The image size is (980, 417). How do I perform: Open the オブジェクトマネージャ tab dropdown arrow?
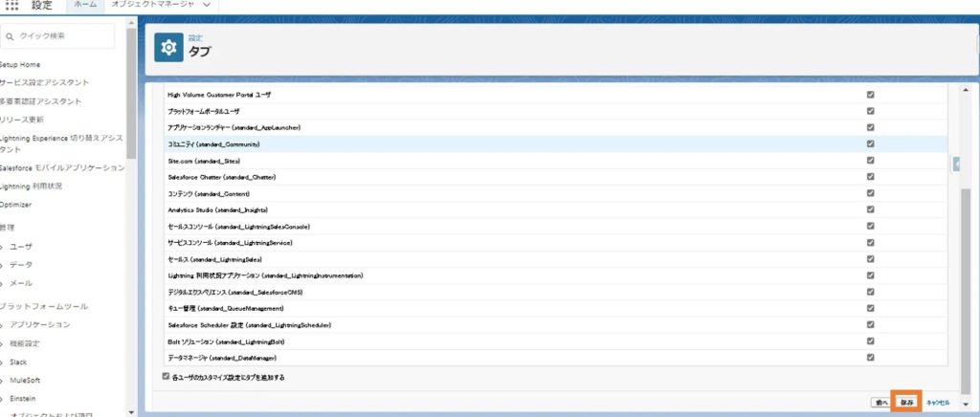click(x=207, y=5)
